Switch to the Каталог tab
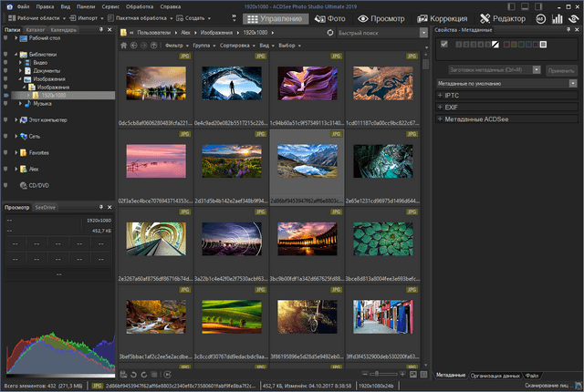584x392 pixels. [36, 30]
